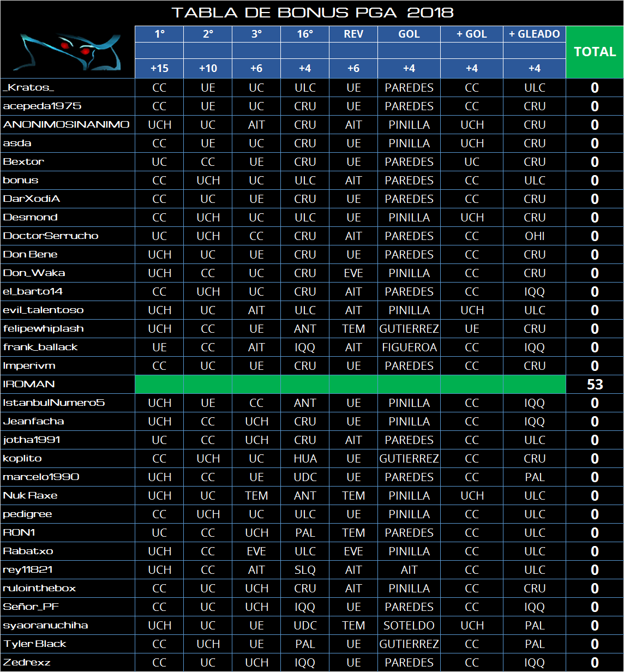The width and height of the screenshot is (624, 672).
Task: Select player name koplito
Action: (x=22, y=459)
